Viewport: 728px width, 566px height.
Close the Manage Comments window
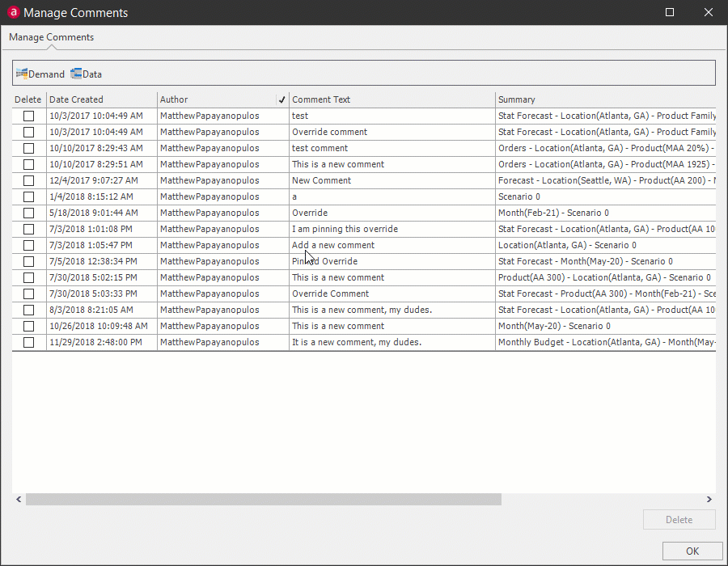click(708, 12)
